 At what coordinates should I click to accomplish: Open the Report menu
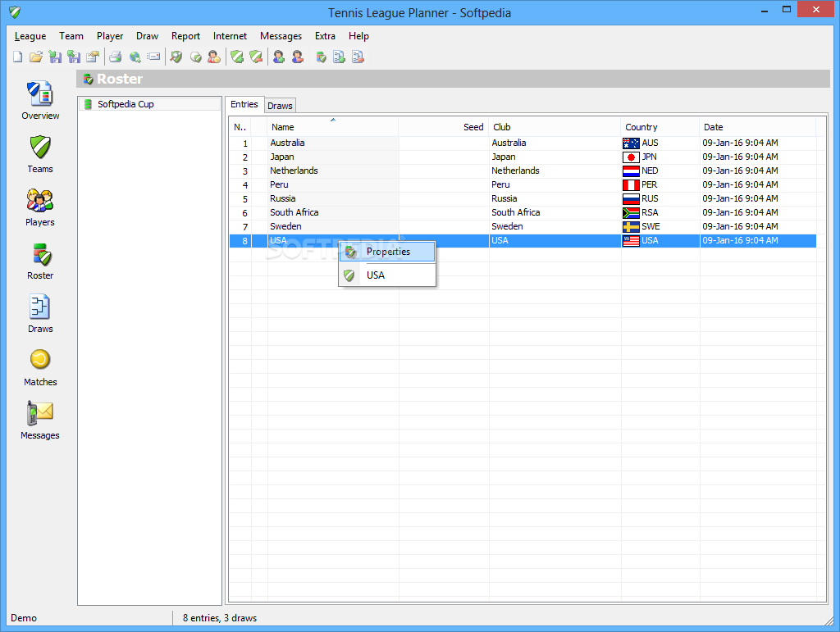pyautogui.click(x=185, y=36)
